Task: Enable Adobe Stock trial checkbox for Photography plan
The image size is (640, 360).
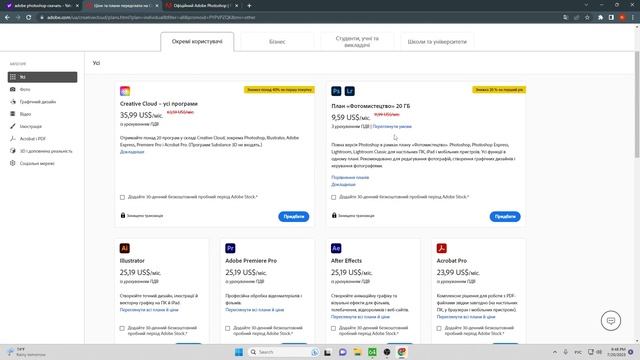Action: click(x=333, y=197)
